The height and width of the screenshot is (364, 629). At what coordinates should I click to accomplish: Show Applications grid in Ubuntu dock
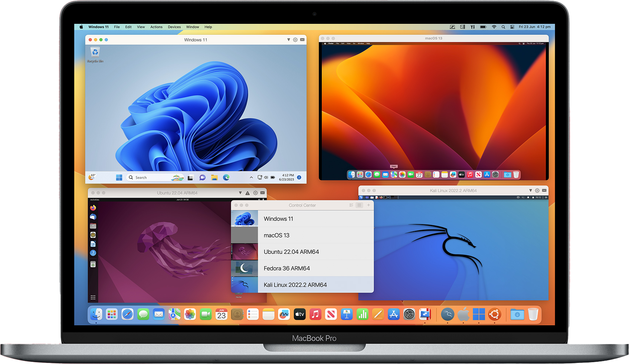coord(93,297)
